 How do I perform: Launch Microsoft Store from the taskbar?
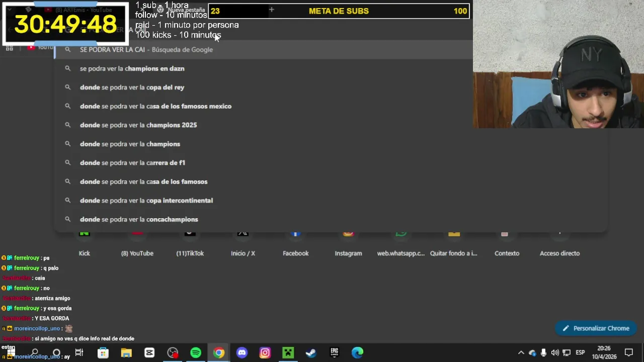[x=103, y=352]
